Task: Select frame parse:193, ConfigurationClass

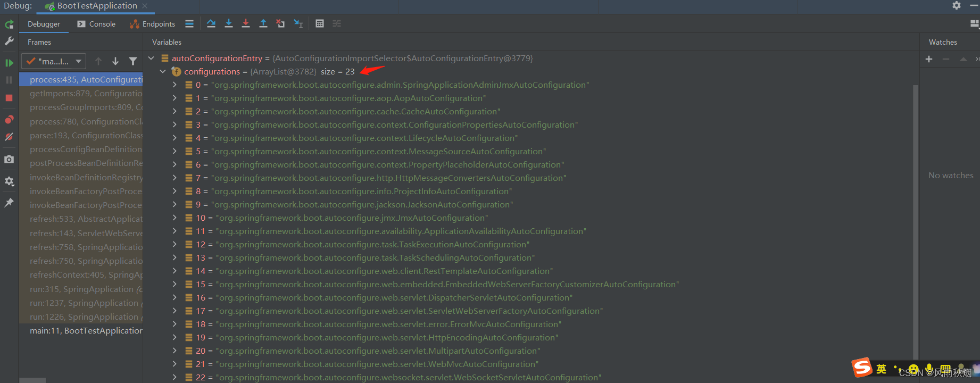Action: coord(81,135)
